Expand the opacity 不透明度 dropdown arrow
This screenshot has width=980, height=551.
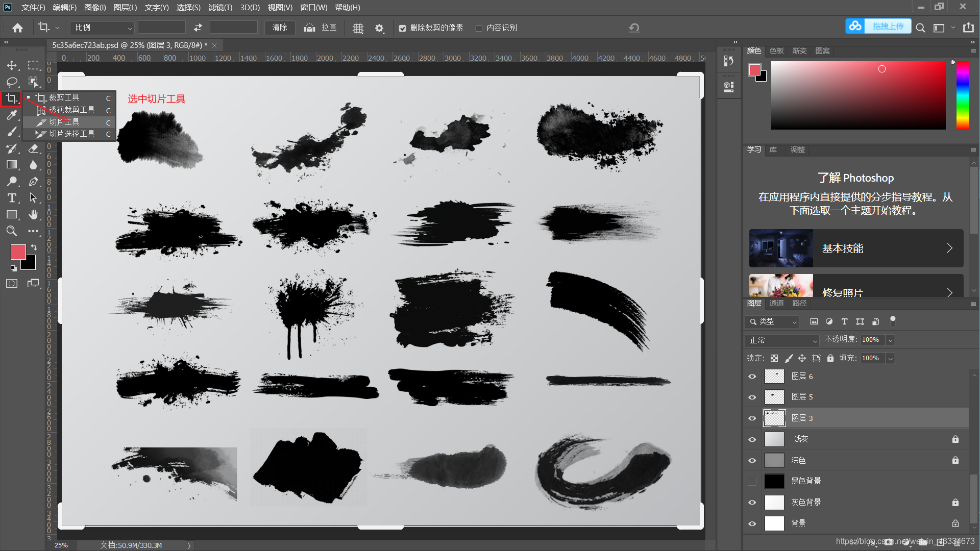(890, 340)
